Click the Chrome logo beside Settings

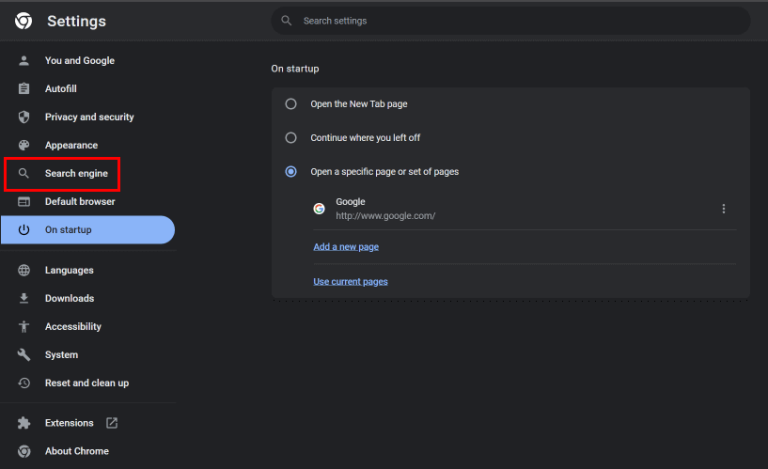coord(24,21)
